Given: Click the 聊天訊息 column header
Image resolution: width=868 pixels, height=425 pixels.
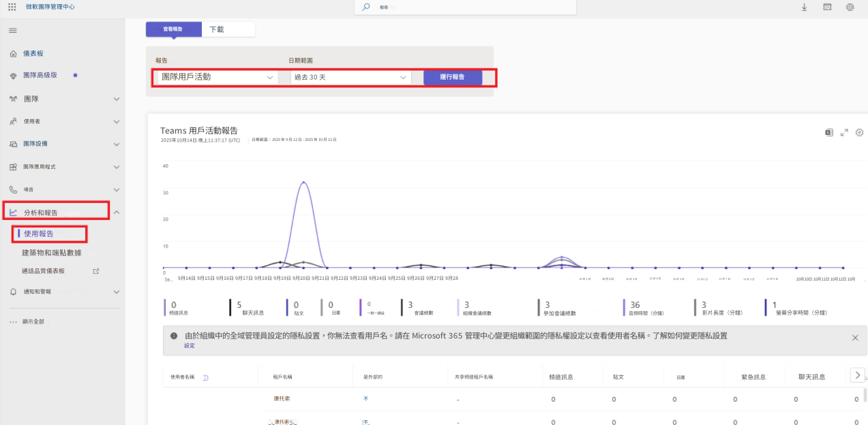Looking at the screenshot, I should [812, 377].
